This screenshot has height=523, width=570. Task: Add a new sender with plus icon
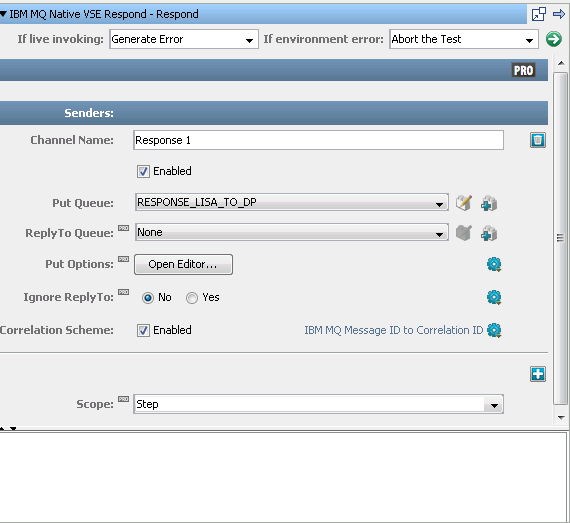pyautogui.click(x=538, y=374)
